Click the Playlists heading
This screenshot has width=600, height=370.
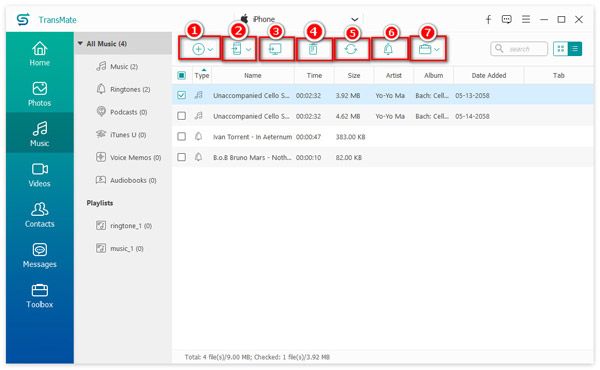tap(99, 203)
